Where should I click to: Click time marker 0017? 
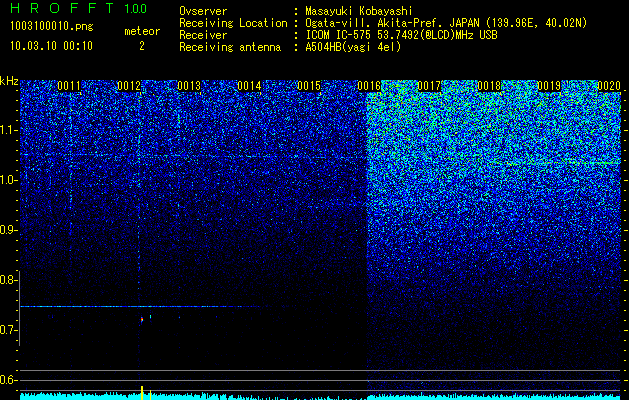click(429, 86)
